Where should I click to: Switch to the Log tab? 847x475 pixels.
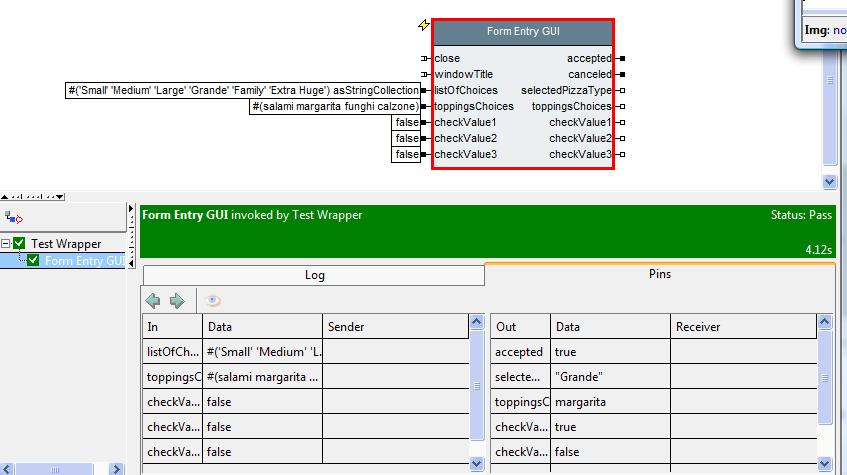pyautogui.click(x=314, y=275)
